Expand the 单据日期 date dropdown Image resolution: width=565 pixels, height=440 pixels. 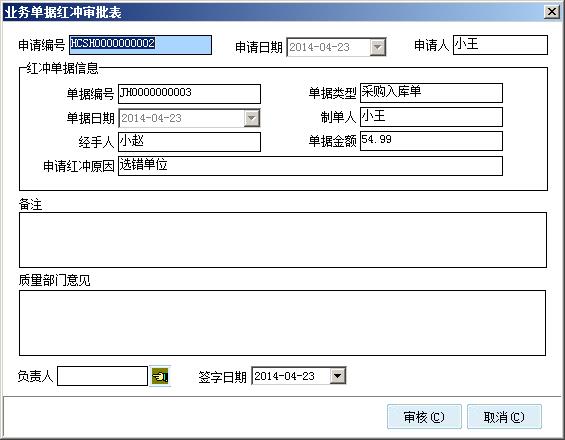pos(252,118)
